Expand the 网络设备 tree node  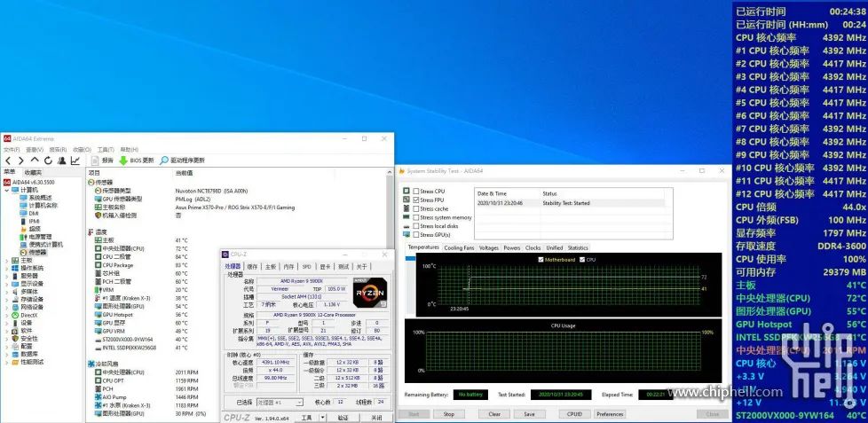pyautogui.click(x=6, y=307)
